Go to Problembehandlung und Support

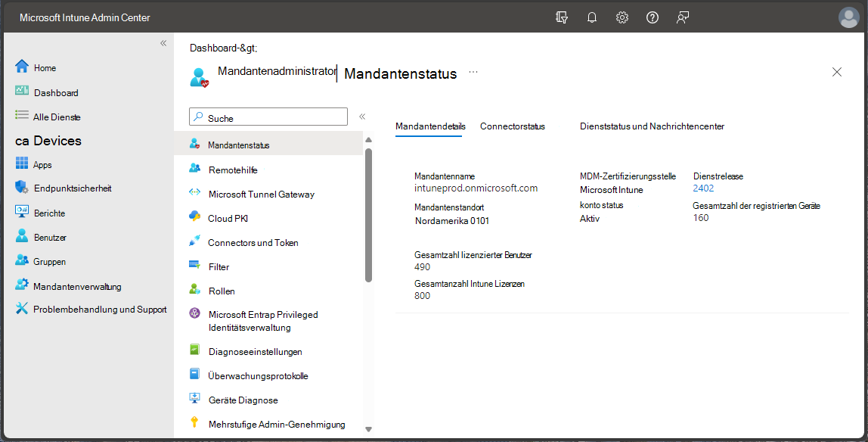click(x=100, y=310)
